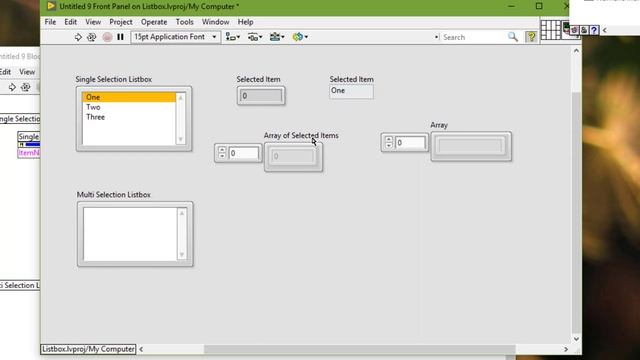Image resolution: width=640 pixels, height=360 pixels.
Task: Click the Selected Item string showing One
Action: (351, 91)
